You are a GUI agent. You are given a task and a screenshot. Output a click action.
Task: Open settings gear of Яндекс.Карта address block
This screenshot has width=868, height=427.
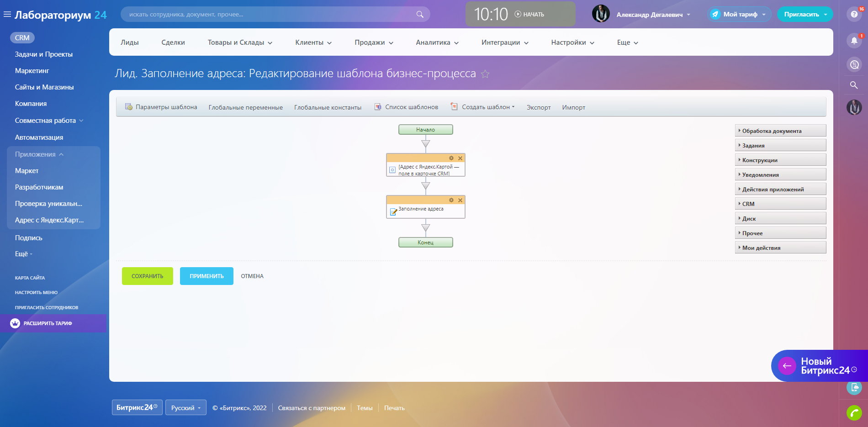pos(451,158)
